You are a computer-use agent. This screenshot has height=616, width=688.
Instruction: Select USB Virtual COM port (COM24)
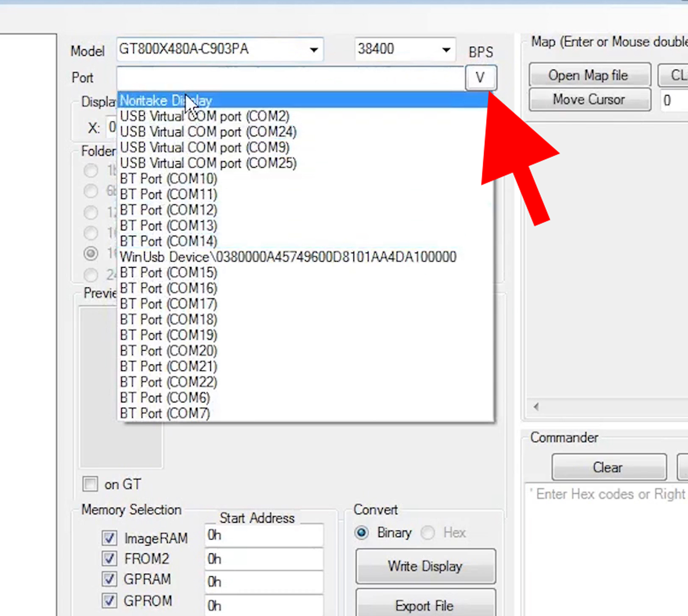208,132
